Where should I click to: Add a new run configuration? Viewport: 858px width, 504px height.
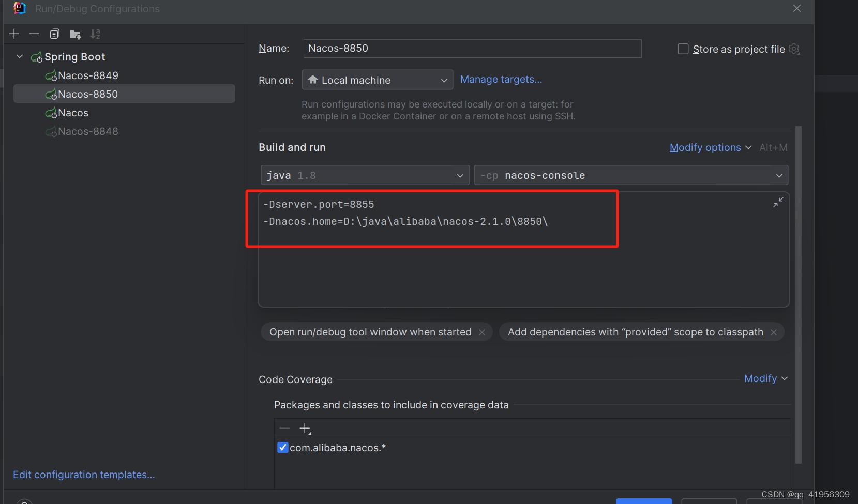coord(14,34)
